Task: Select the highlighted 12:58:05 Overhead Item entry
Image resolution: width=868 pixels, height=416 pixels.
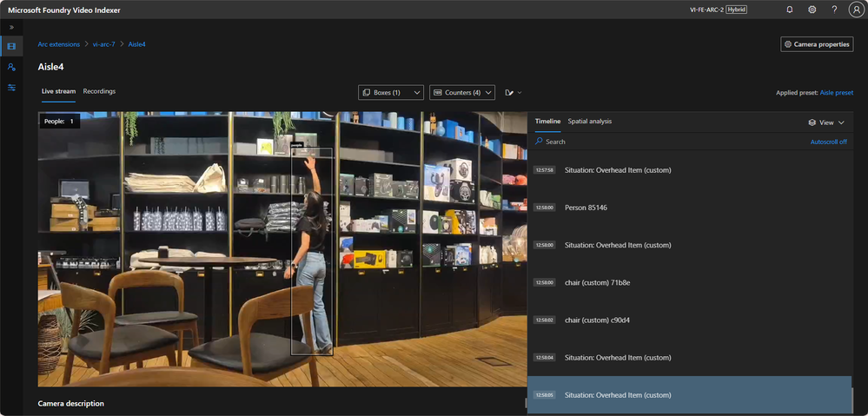Action: pyautogui.click(x=689, y=395)
